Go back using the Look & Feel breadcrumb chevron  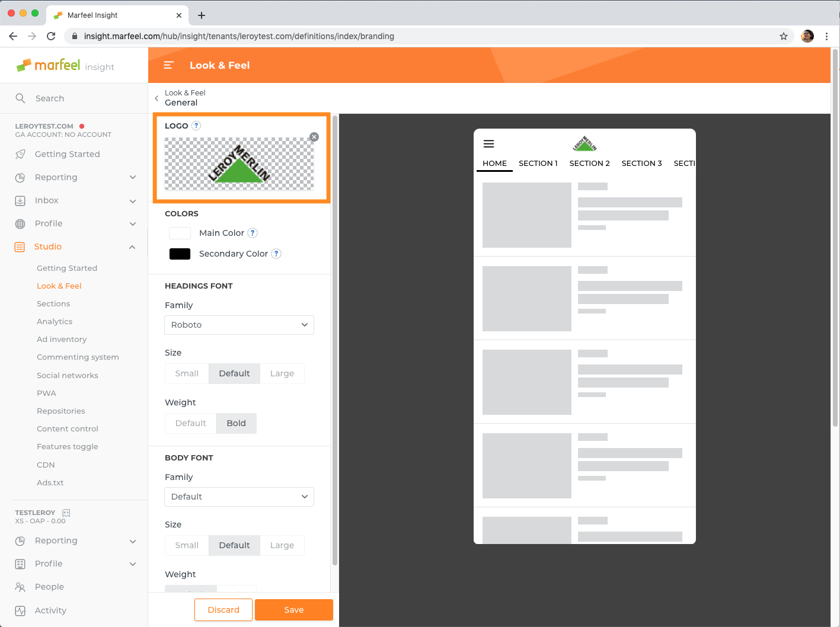[x=156, y=98]
